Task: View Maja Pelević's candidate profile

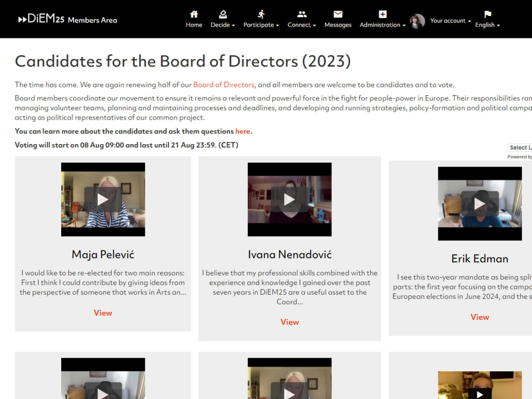Action: click(103, 313)
